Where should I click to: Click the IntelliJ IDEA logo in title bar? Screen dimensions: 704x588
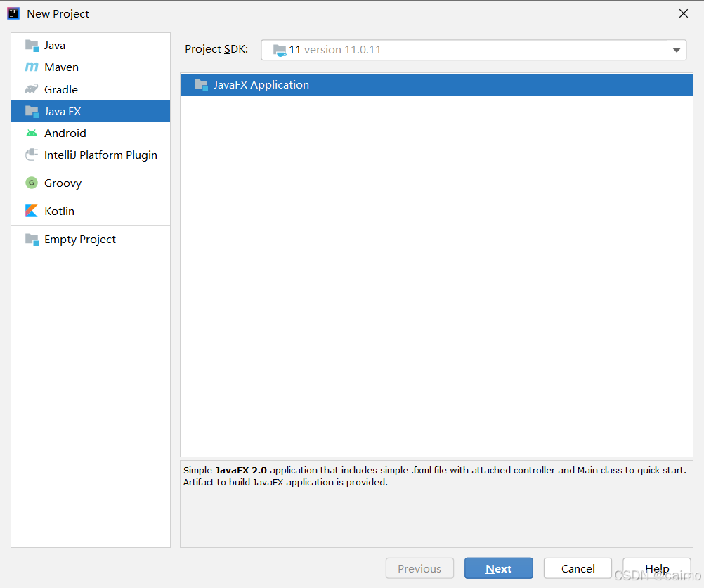tap(13, 13)
